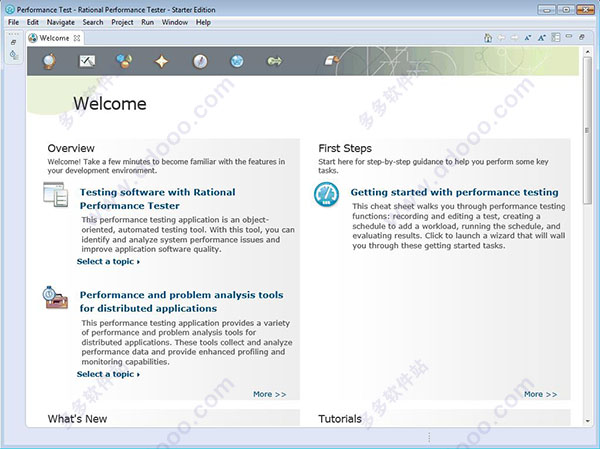Viewport: 600px width, 449px height.
Task: Open the Overview globe icon in Welcome banner
Action: (x=49, y=61)
